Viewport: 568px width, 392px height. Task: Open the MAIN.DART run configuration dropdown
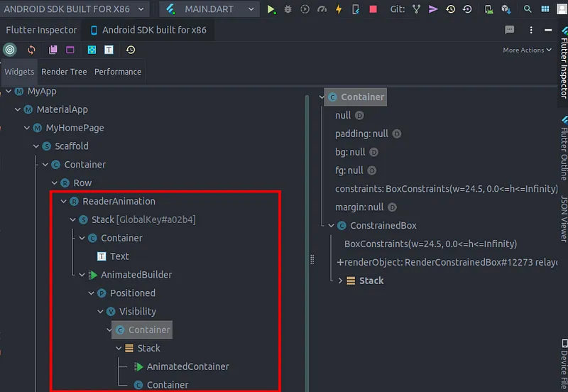pos(209,9)
